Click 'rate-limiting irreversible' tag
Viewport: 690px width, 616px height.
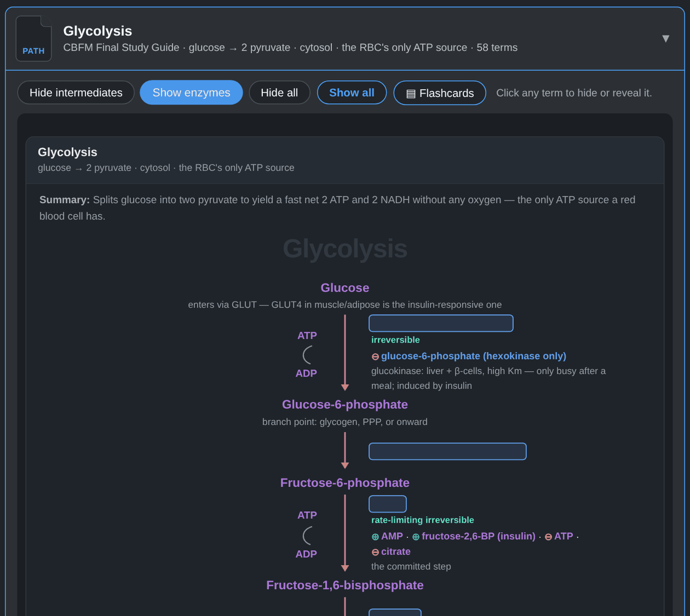click(x=422, y=520)
